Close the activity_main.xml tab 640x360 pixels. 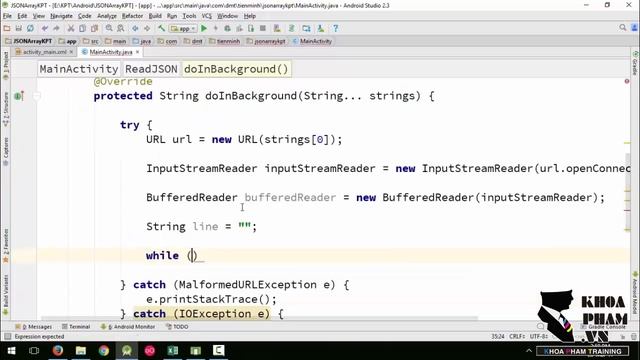click(x=71, y=52)
